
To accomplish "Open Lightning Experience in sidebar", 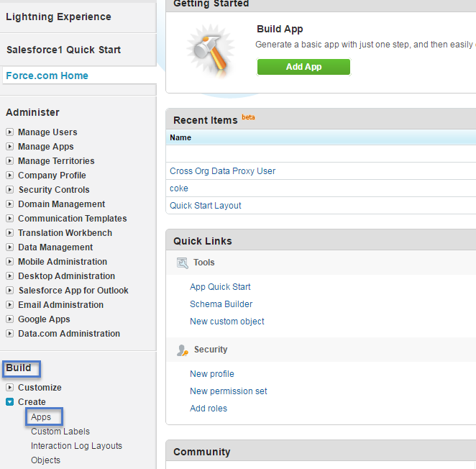I will tap(58, 17).
